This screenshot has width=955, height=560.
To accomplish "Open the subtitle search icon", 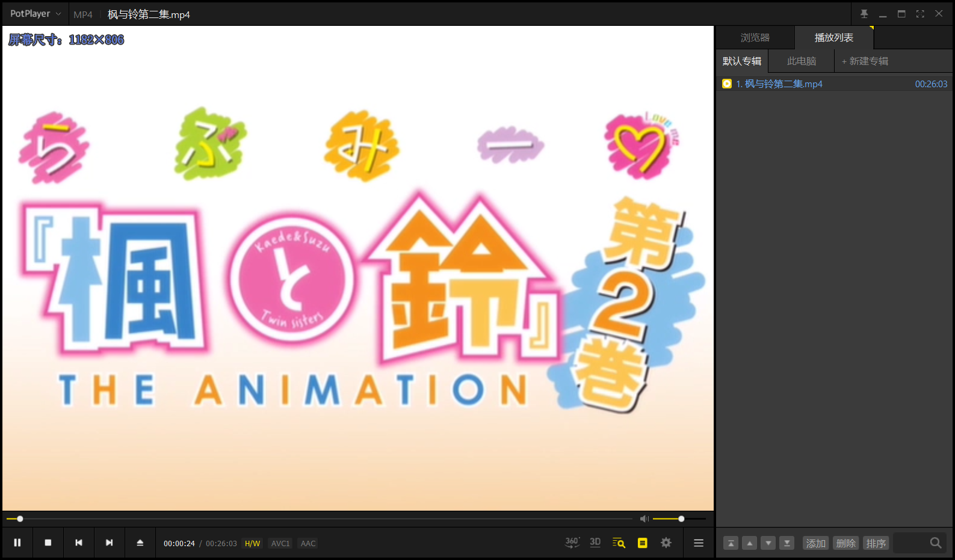I will (619, 543).
